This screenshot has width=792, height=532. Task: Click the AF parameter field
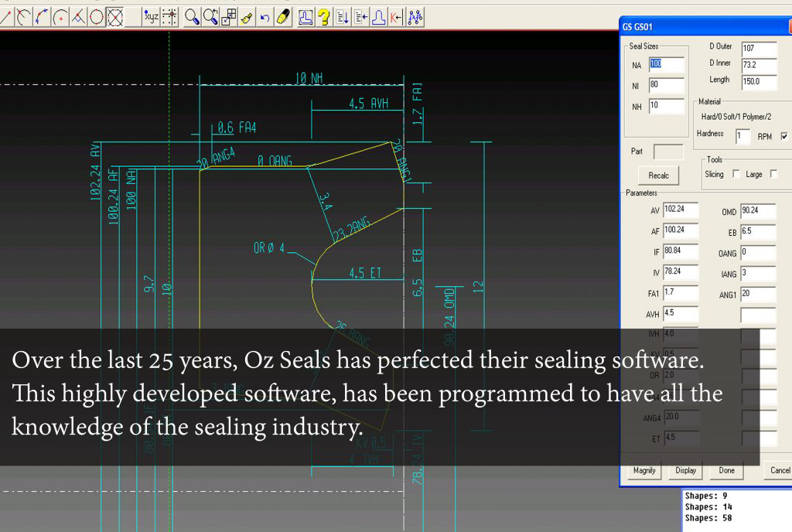(x=681, y=230)
